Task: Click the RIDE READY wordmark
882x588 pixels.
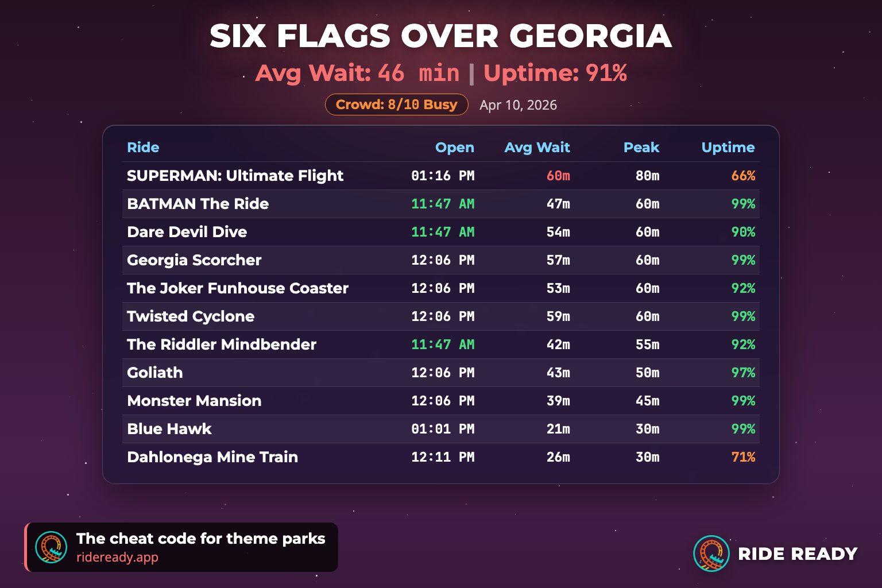Action: 798,554
